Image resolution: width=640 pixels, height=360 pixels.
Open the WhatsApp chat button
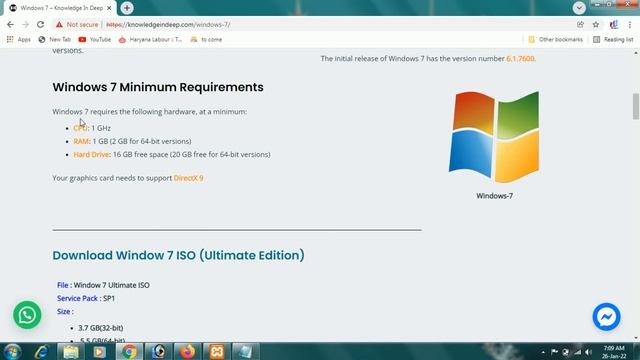click(27, 315)
